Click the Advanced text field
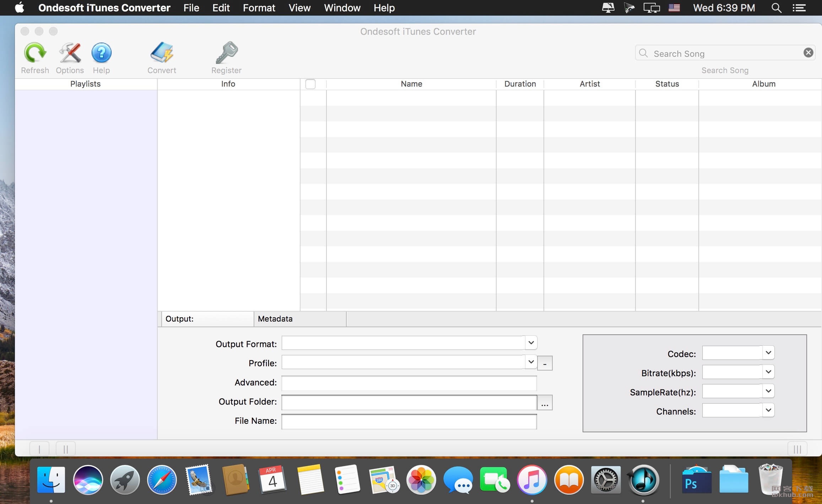822x504 pixels. [409, 383]
